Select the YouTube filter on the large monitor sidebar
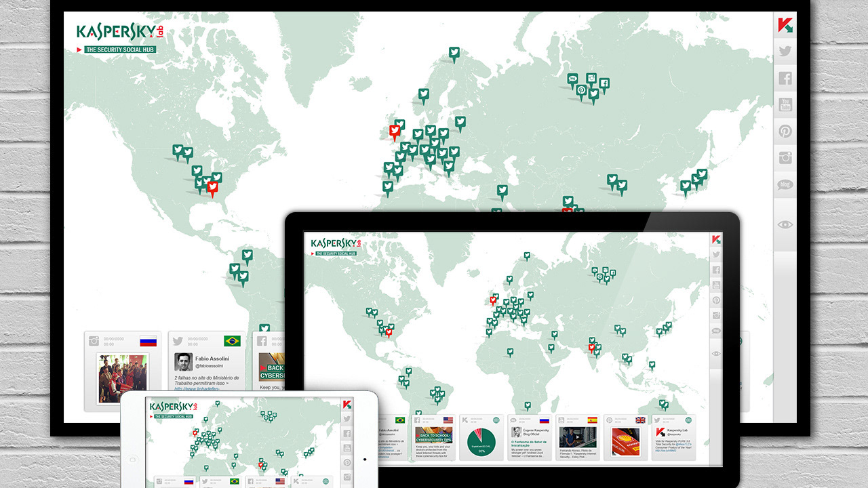The image size is (868, 488). click(785, 104)
